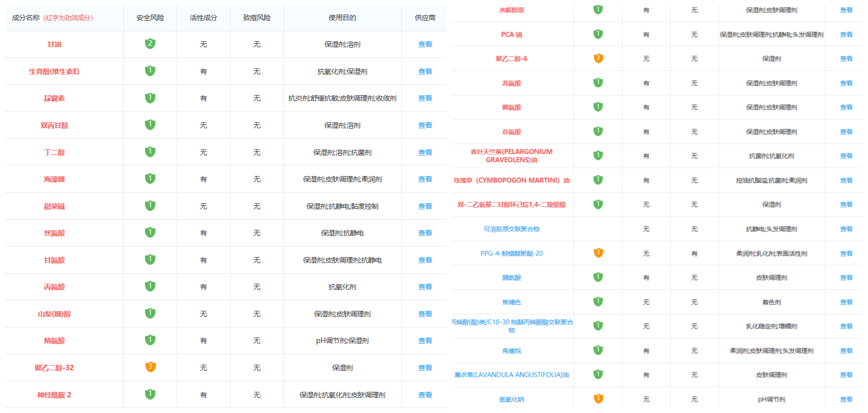Open the 玫瑰草 (CYMBOPOGON MARTINI) 油 ingredient

512,180
